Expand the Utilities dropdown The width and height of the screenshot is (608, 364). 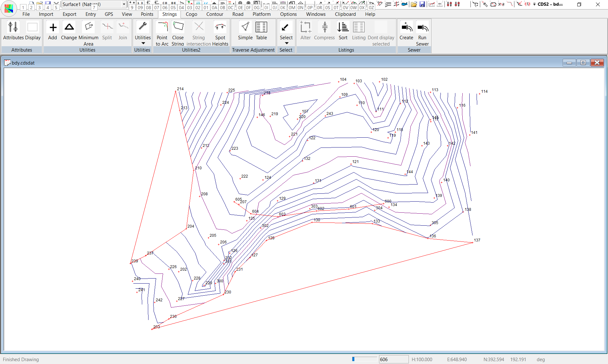[x=143, y=43]
